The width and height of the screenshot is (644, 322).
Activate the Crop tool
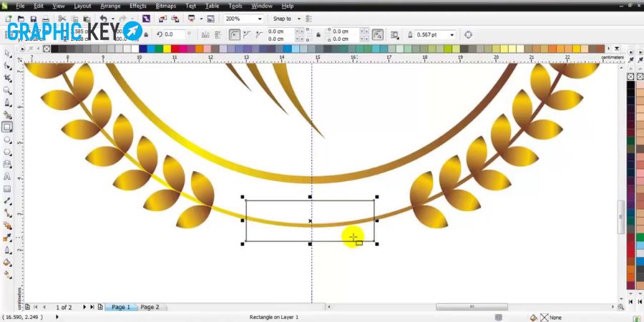click(x=7, y=78)
